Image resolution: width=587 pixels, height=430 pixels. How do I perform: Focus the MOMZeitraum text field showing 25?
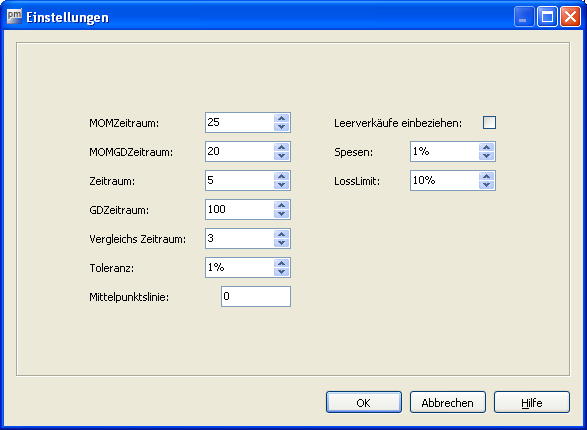240,122
